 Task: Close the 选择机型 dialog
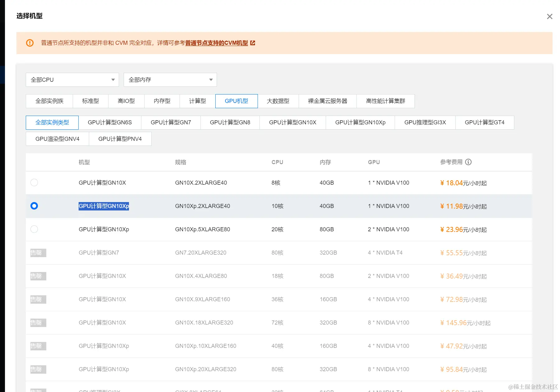[549, 16]
